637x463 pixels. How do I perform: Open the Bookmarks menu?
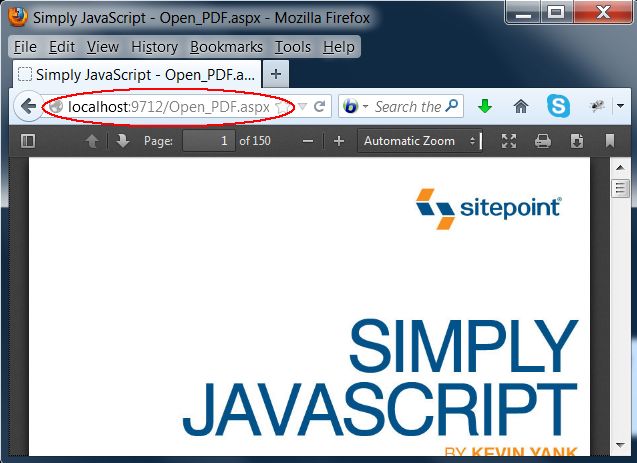point(226,47)
